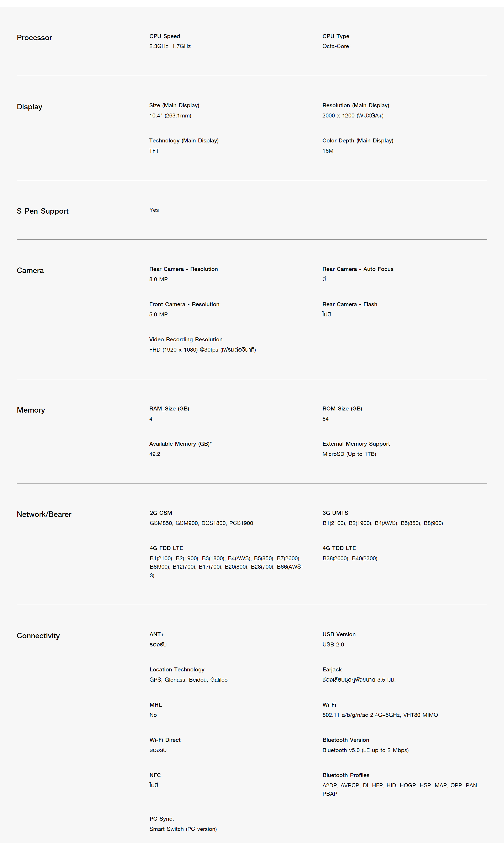Screen dimensions: 504x843
Task: Click the 4G FDD LTE label
Action: pos(166,548)
